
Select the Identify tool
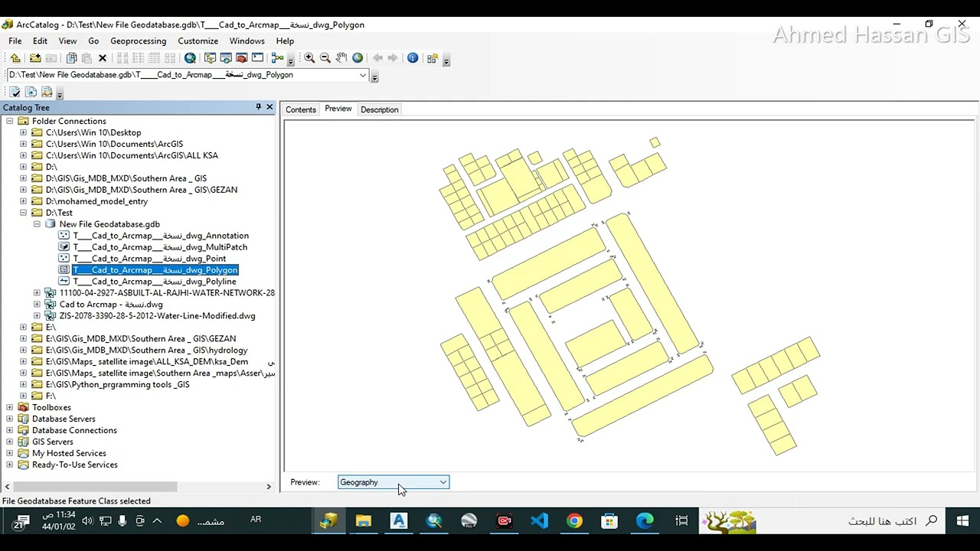tap(413, 58)
